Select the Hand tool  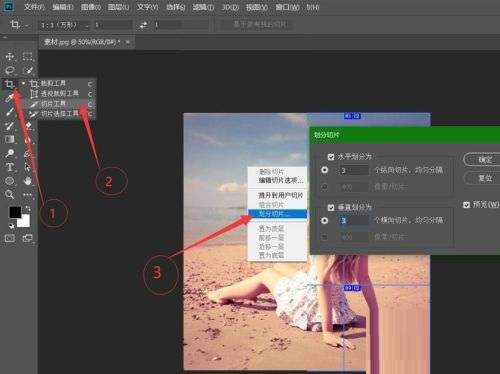27,181
